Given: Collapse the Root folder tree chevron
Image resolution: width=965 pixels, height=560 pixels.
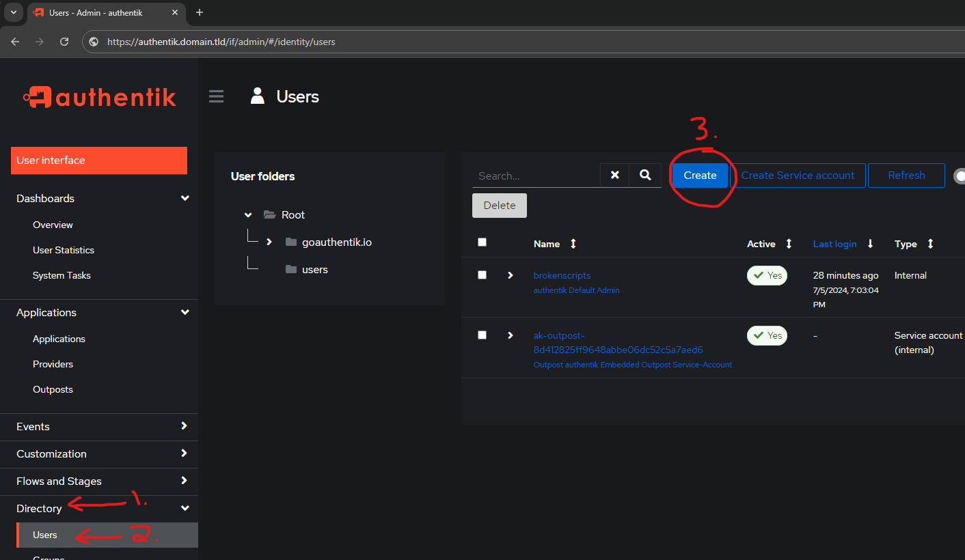Looking at the screenshot, I should 247,214.
